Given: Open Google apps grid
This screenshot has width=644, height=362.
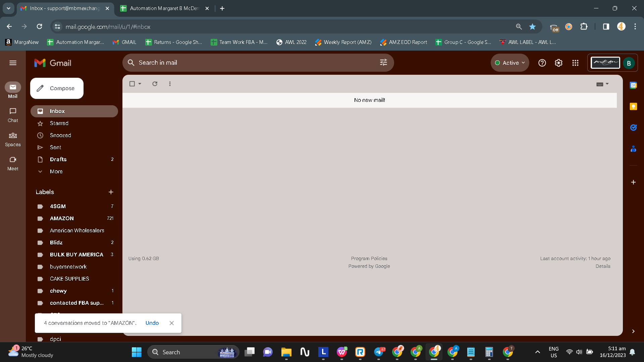Looking at the screenshot, I should (x=575, y=63).
